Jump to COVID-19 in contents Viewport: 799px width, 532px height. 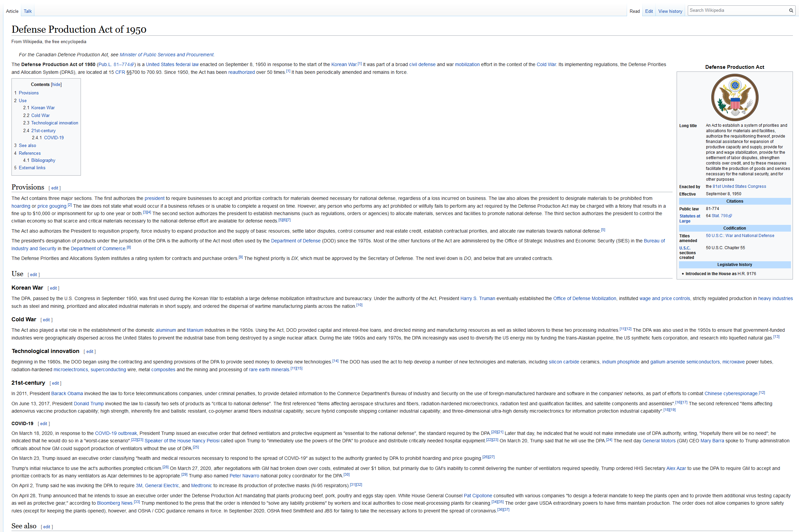tap(54, 138)
